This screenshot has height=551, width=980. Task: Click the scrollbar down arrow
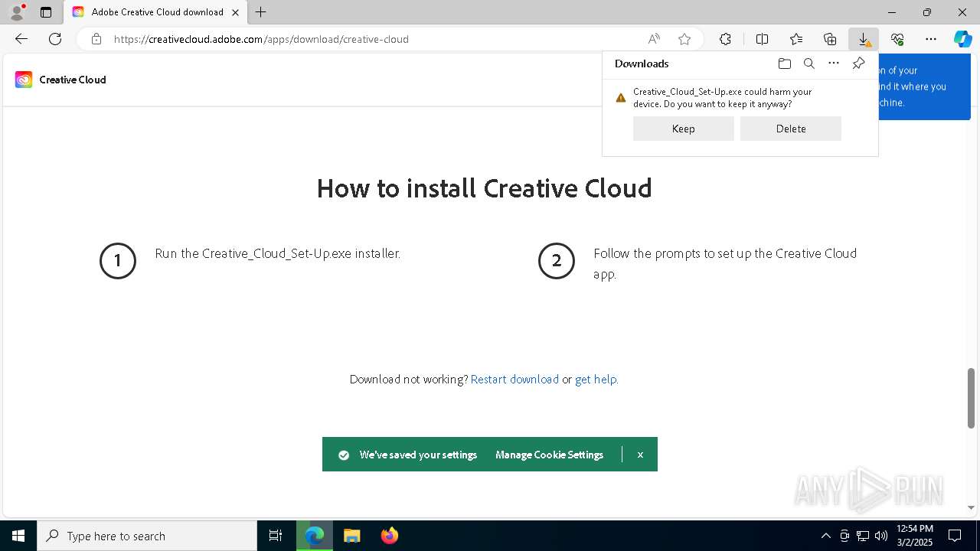[x=971, y=507]
